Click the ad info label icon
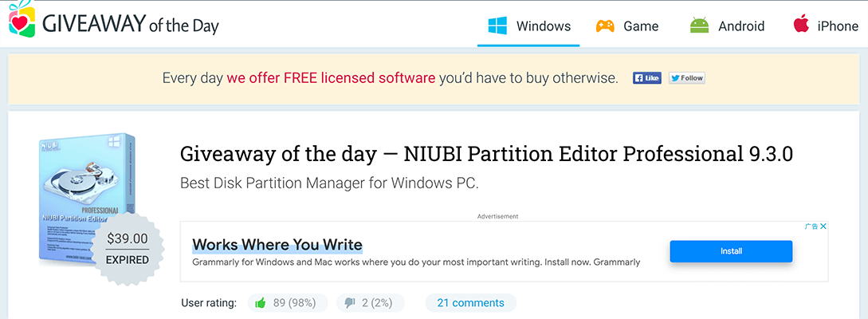The width and height of the screenshot is (868, 319). (811, 227)
